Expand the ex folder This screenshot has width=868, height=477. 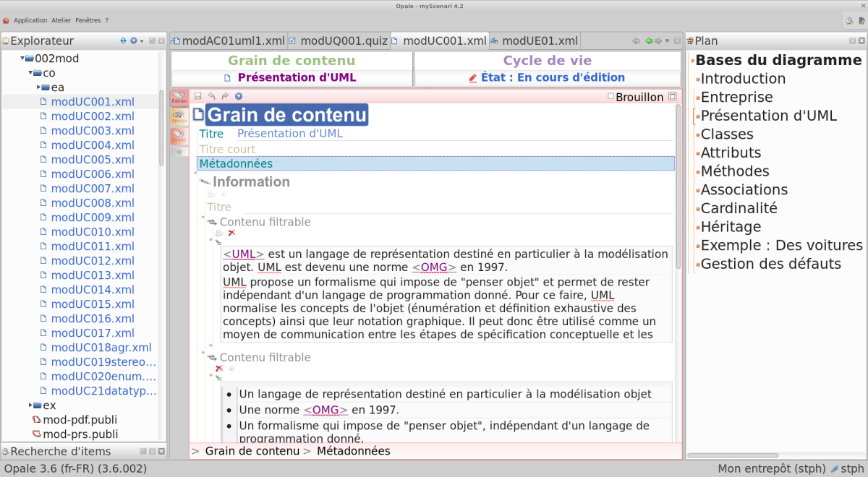click(x=31, y=405)
